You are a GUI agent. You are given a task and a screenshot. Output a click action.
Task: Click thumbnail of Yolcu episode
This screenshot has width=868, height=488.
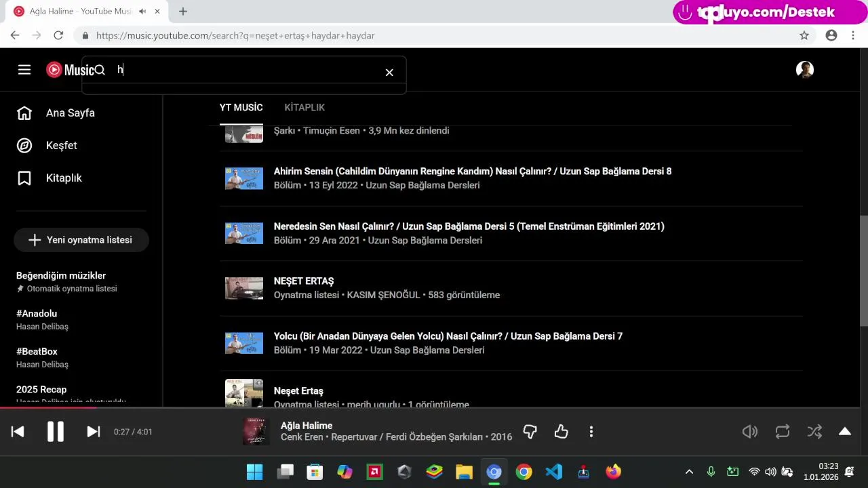244,343
